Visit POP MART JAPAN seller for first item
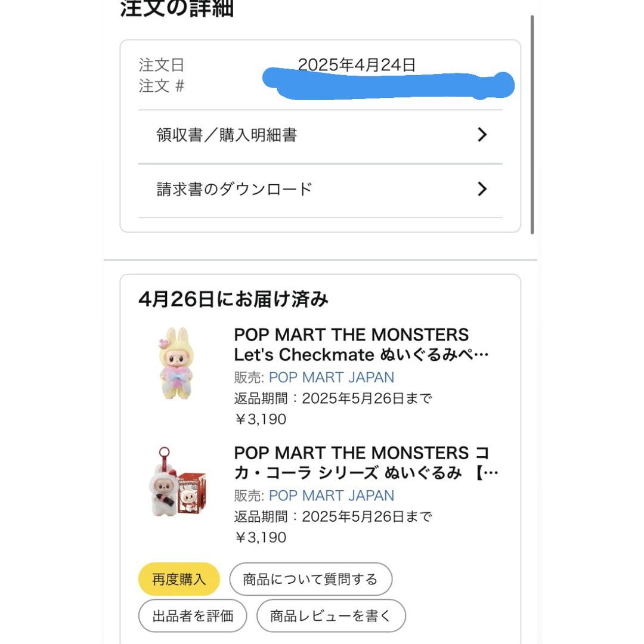 pos(332,377)
